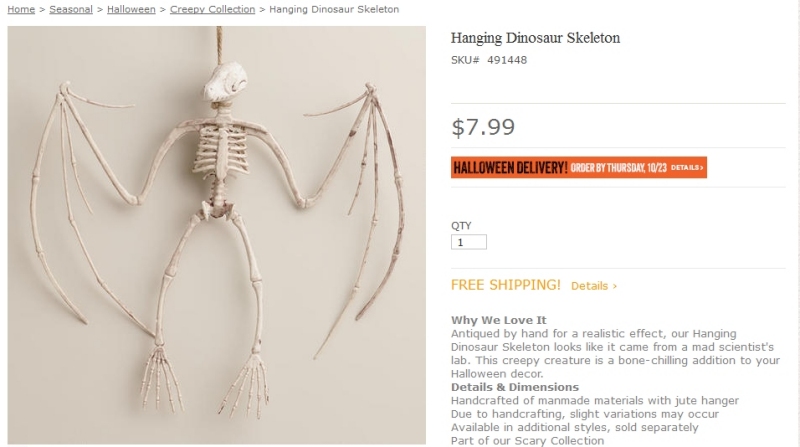Go to the Home breadcrumb link
Image resolution: width=800 pixels, height=447 pixels.
click(x=21, y=9)
